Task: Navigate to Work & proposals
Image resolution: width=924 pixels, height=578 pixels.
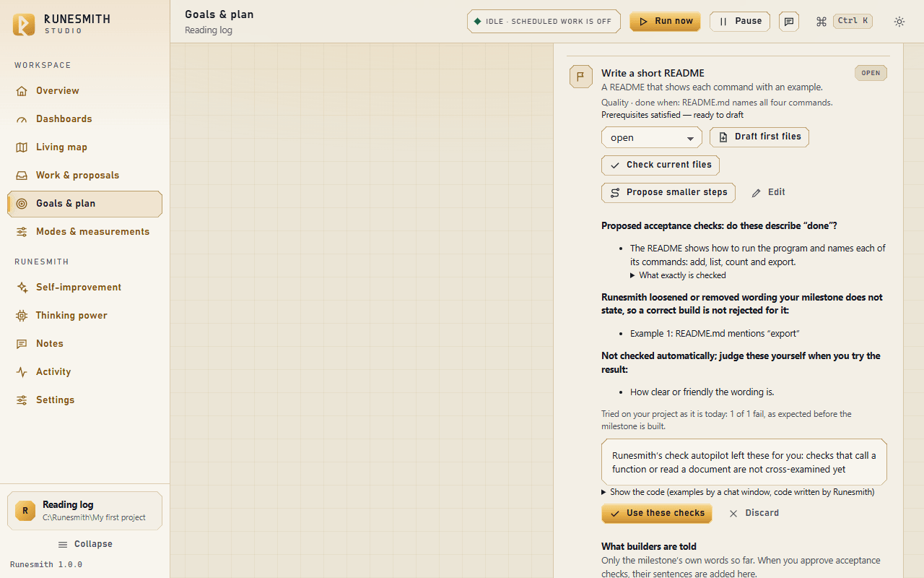Action: pyautogui.click(x=85, y=176)
